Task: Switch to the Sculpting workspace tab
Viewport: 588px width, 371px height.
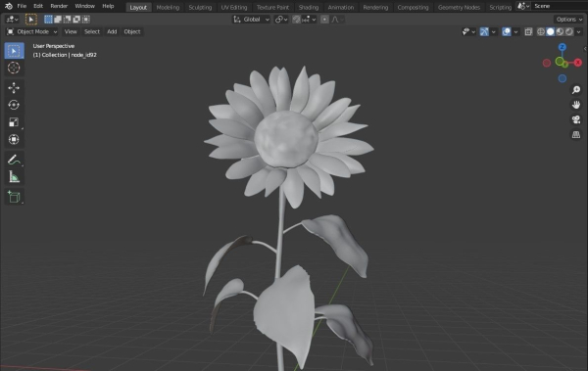Action: [200, 7]
